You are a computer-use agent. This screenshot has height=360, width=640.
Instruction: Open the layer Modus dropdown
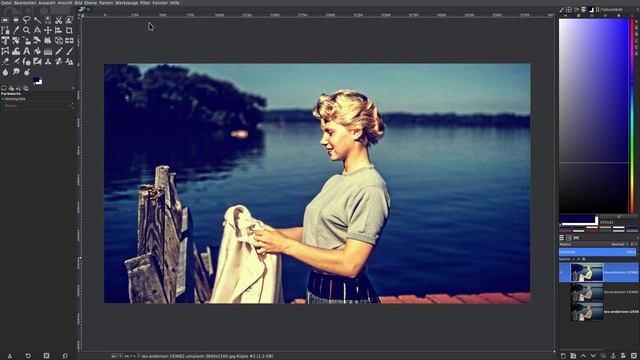click(598, 244)
